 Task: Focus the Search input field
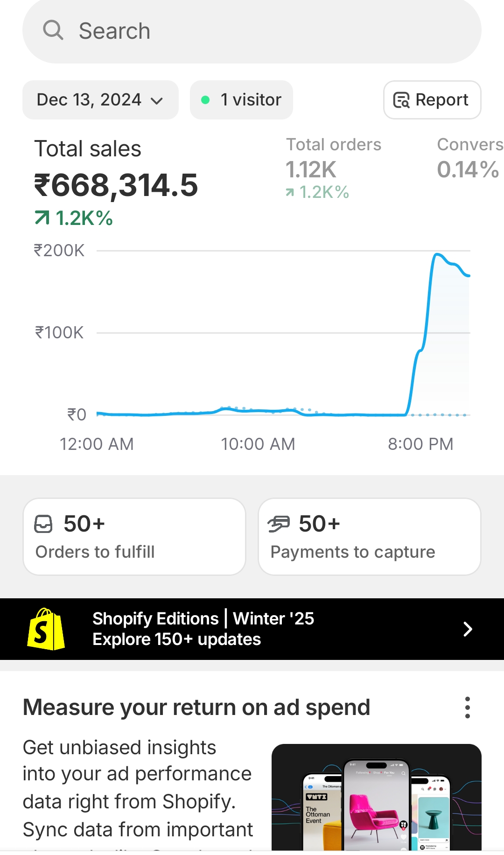click(252, 31)
